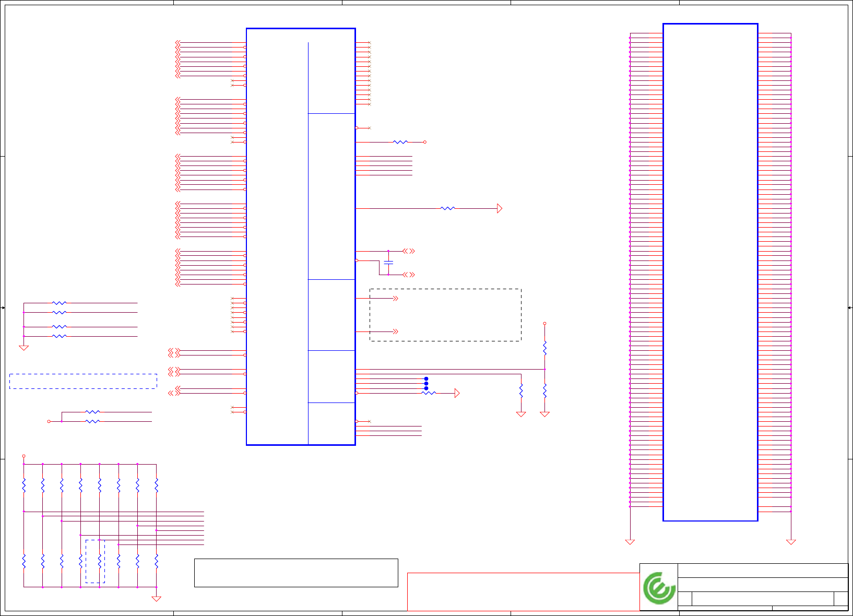Click the green circular e logo
This screenshot has height=616, width=853.
(x=659, y=588)
